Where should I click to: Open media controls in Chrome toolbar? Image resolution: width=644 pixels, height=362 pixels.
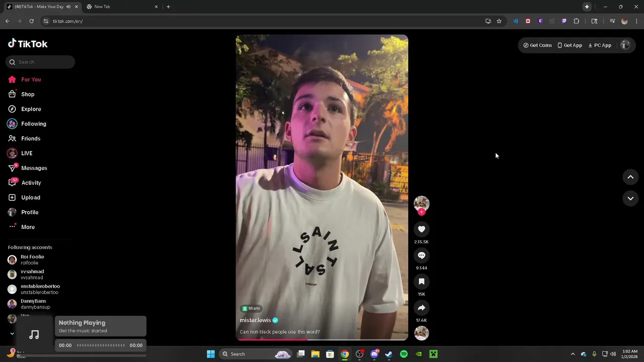coord(612,21)
